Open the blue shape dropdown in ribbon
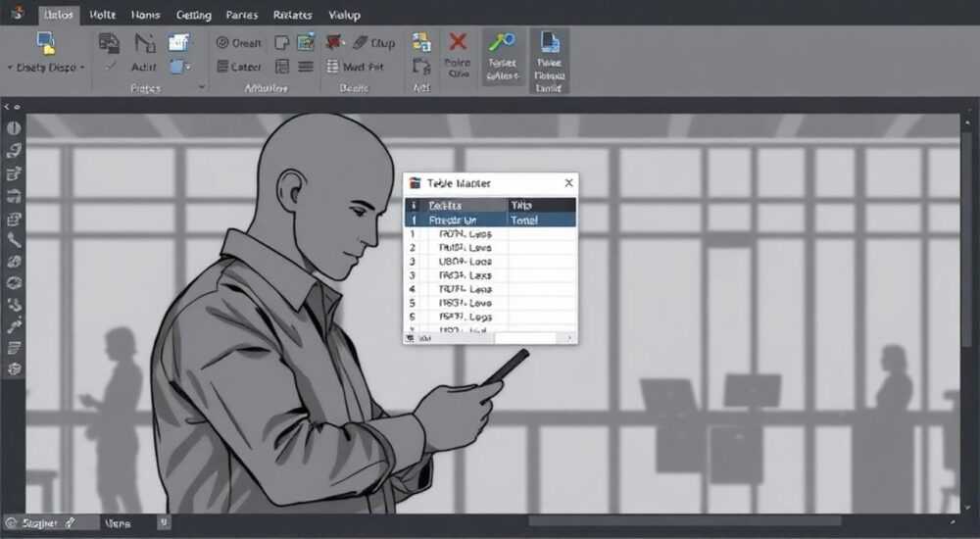The height and width of the screenshot is (539, 980). 180,67
